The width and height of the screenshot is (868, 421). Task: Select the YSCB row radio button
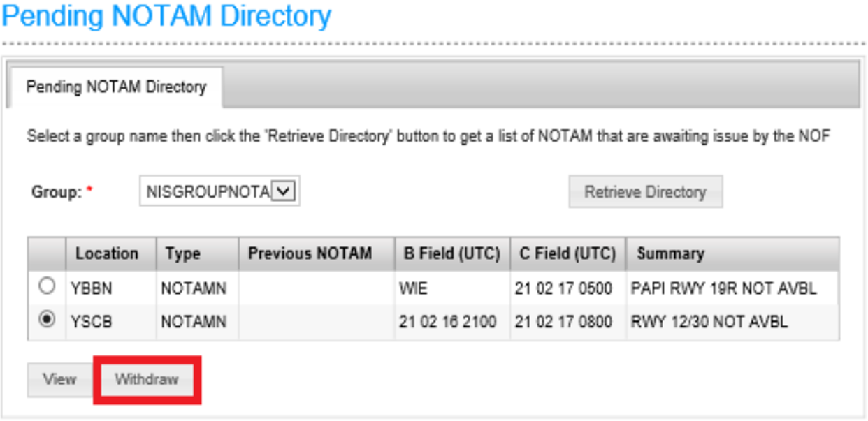[x=47, y=320]
